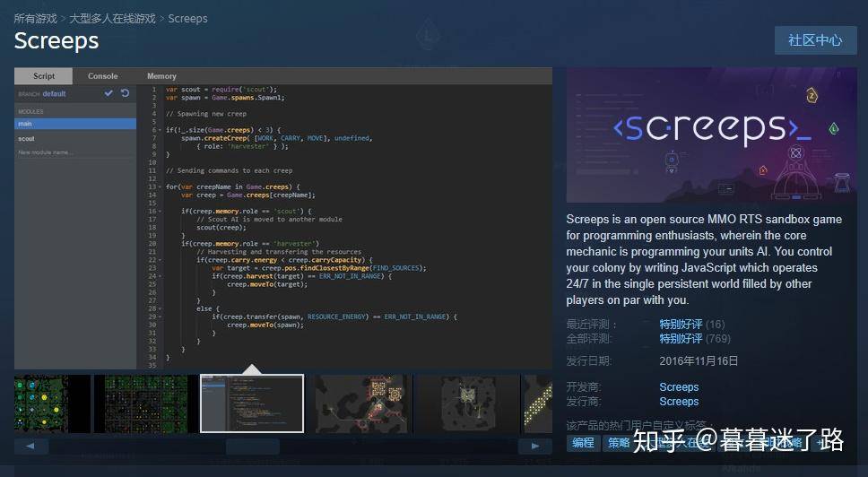This screenshot has height=477, width=868.
Task: Switch to the Script tab
Action: click(x=44, y=76)
